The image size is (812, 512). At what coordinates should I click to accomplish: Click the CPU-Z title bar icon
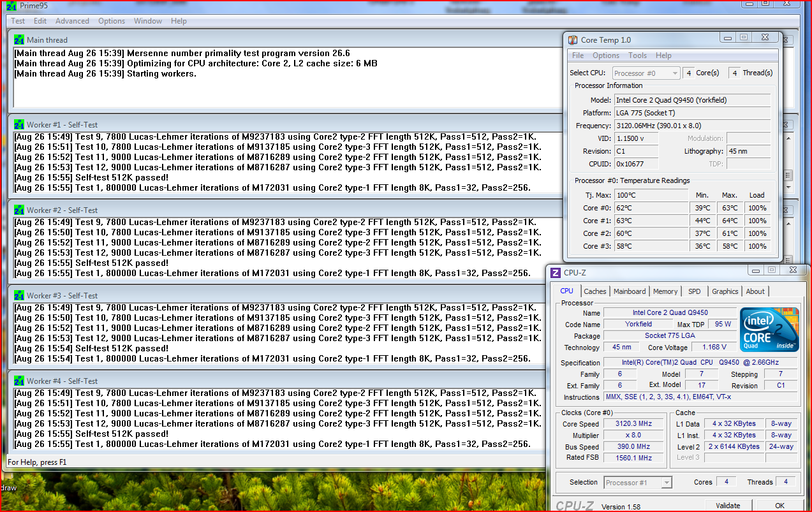pos(556,273)
